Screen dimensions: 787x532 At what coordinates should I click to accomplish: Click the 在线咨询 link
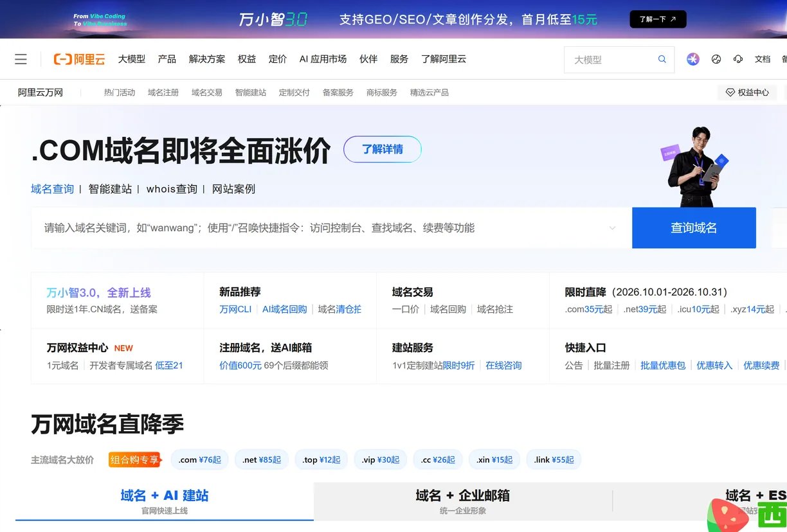[x=503, y=366]
